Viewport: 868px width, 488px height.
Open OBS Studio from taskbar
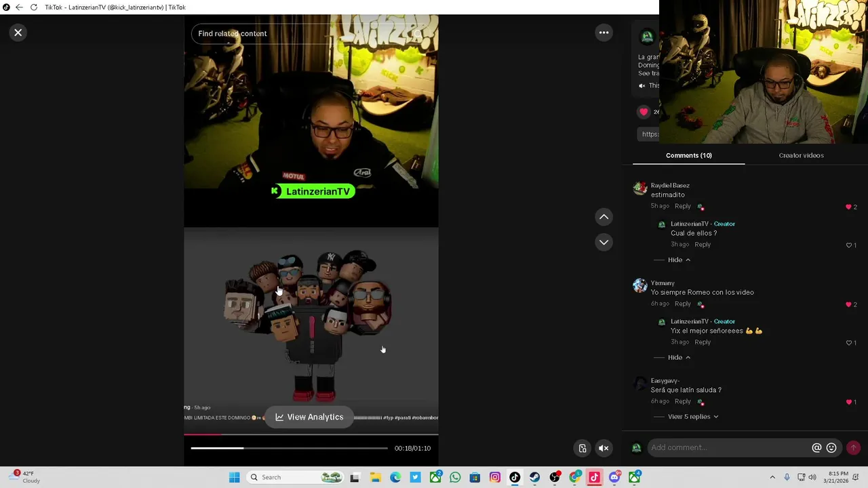click(x=555, y=477)
